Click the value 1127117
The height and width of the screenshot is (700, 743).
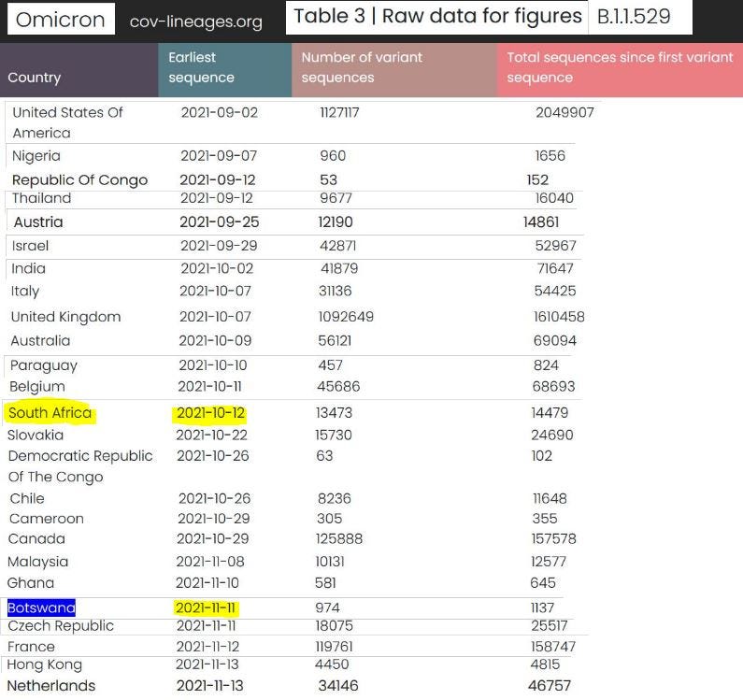click(339, 112)
